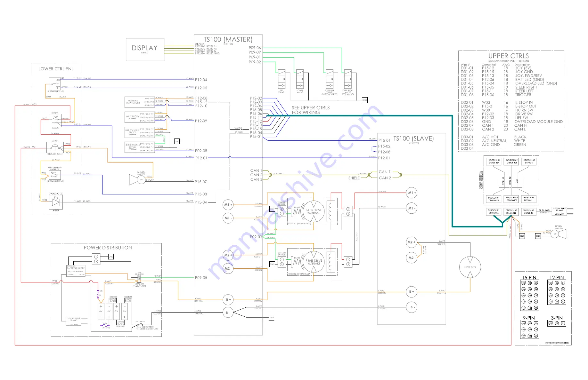Select the DEUTSCH #3 DTM06-4S connector box
588x380 pixels.
point(528,211)
